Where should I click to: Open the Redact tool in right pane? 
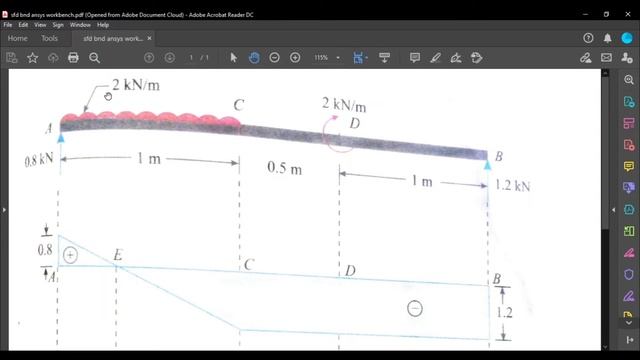coord(629,253)
